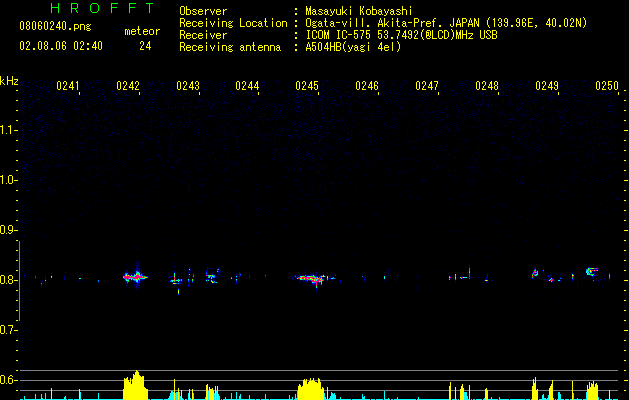Click the HROFFT title text
Screen dimensions: 629x400
(102, 8)
